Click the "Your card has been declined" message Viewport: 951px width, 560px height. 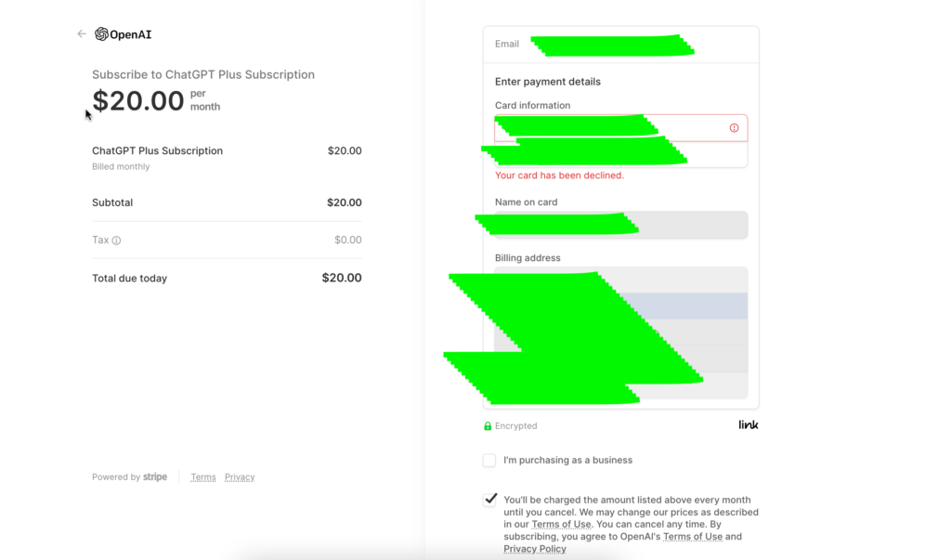[559, 176]
